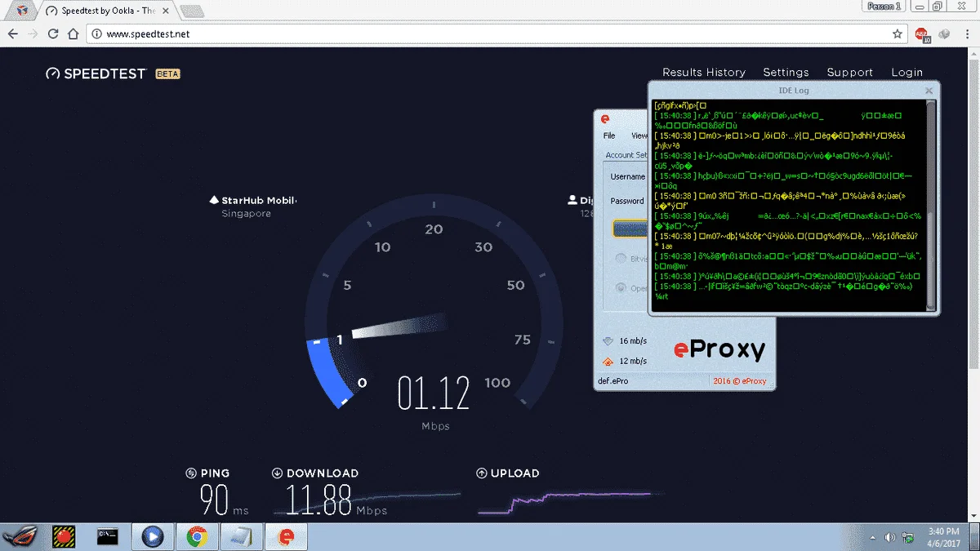Viewport: 980px width, 551px height.
Task: Click the 90 ms ping value
Action: (x=215, y=500)
